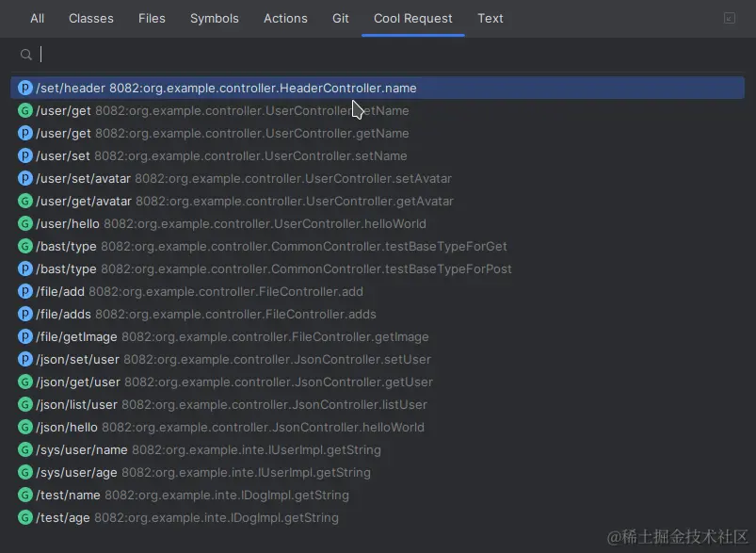This screenshot has height=553, width=756.
Task: Click the GET icon beside /test/age
Action: (25, 518)
